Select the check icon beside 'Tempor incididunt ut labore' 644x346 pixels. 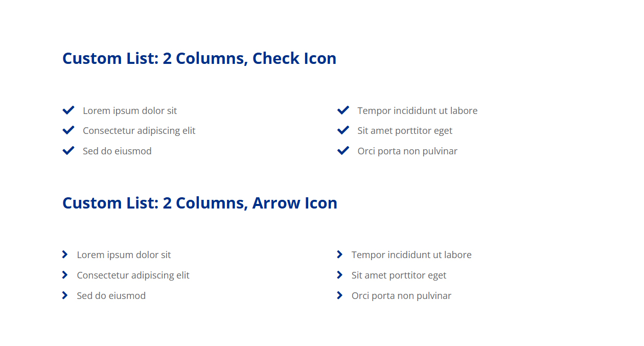[343, 110]
